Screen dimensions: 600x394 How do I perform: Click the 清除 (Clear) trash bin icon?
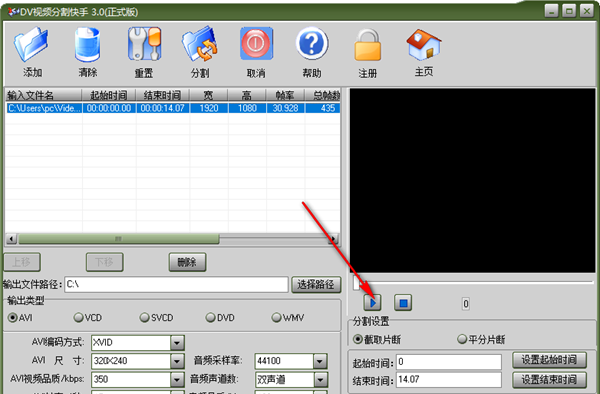click(87, 44)
